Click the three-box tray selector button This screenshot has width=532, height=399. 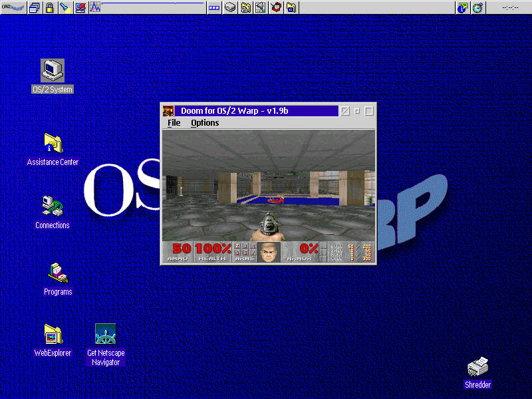coord(214,7)
